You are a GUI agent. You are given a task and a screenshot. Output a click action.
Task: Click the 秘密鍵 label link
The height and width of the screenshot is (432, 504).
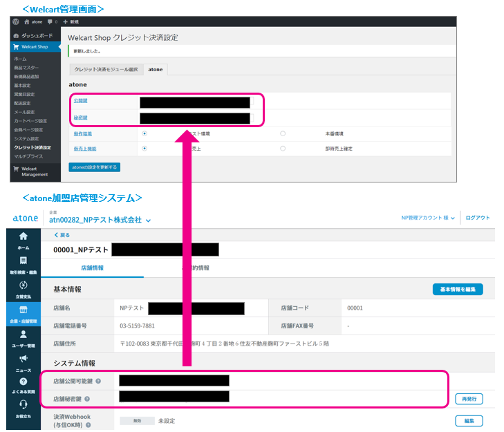click(80, 118)
